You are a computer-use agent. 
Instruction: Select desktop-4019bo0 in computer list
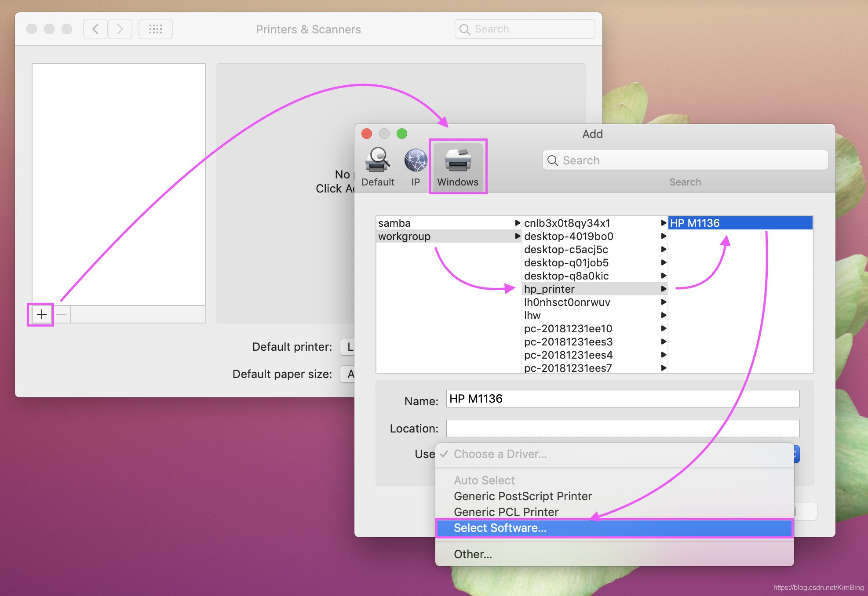(x=568, y=236)
